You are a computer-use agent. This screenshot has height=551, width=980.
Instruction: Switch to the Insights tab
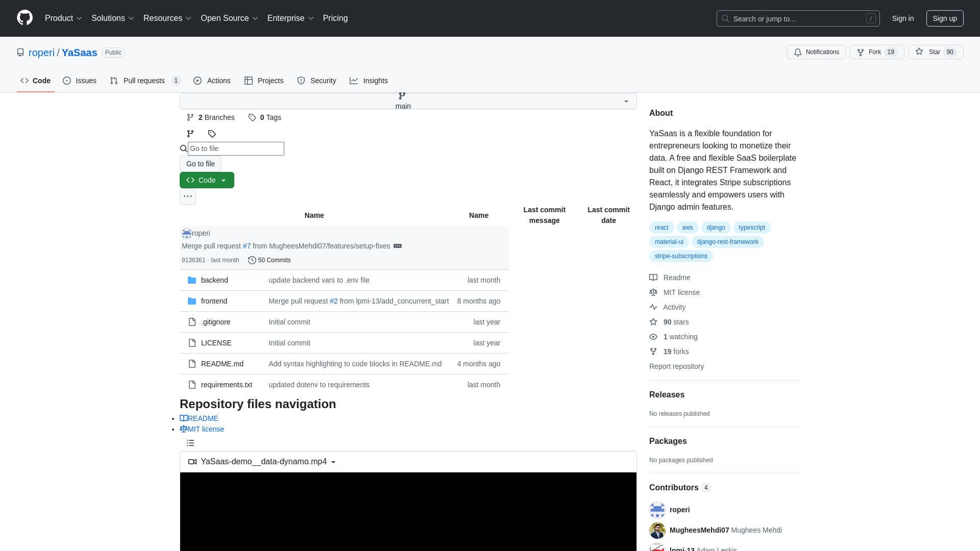[369, 81]
